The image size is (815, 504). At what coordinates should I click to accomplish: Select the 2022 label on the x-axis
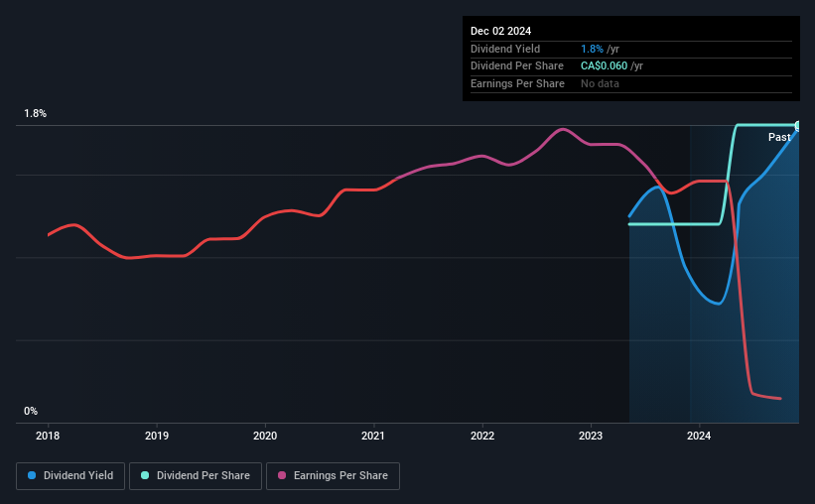coord(482,436)
